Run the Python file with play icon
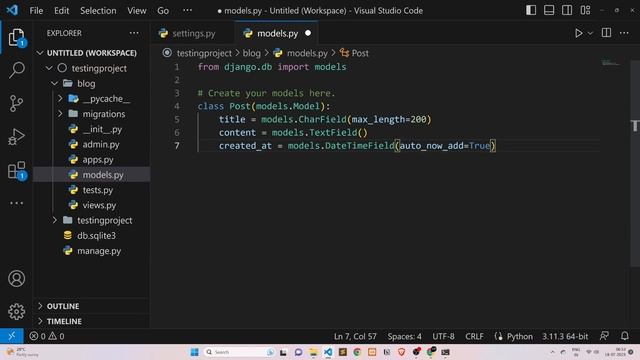The image size is (640, 360). tap(578, 33)
